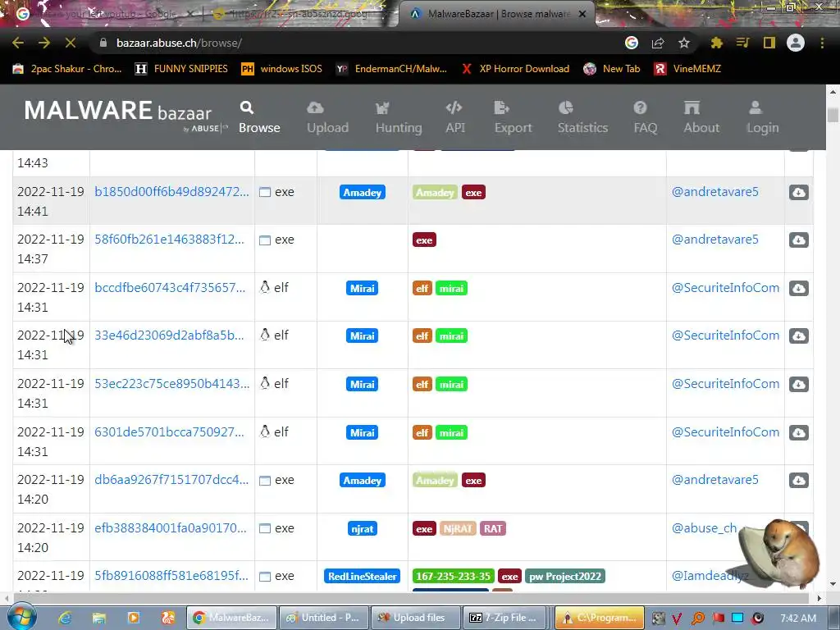The width and height of the screenshot is (840, 630).
Task: Open the Chrome three-dot menu
Action: coord(822,43)
